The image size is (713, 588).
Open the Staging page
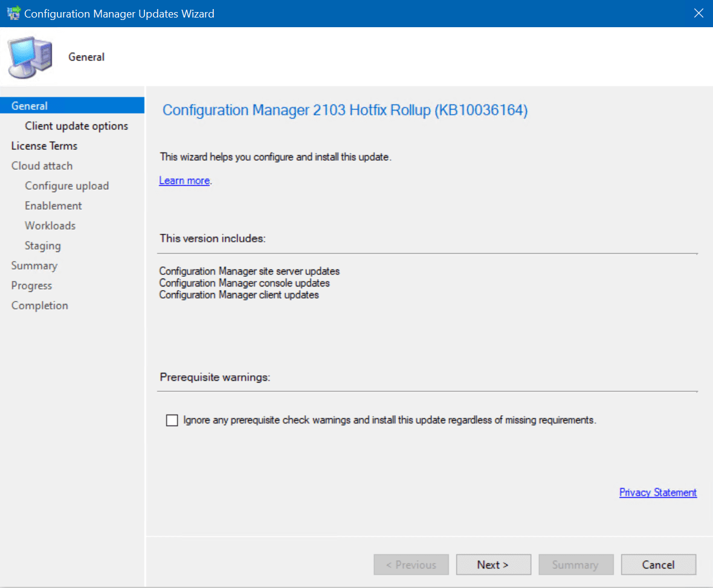[x=42, y=245]
